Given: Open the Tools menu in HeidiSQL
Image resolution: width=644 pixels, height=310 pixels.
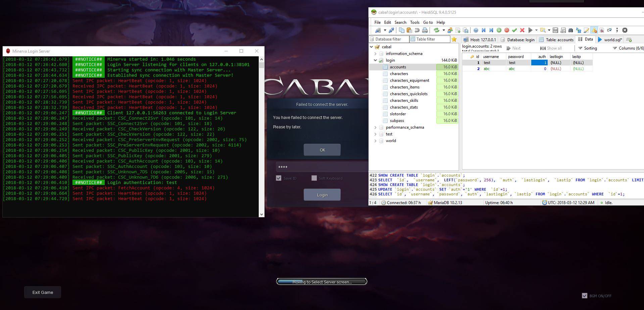Looking at the screenshot, I should coord(415,22).
